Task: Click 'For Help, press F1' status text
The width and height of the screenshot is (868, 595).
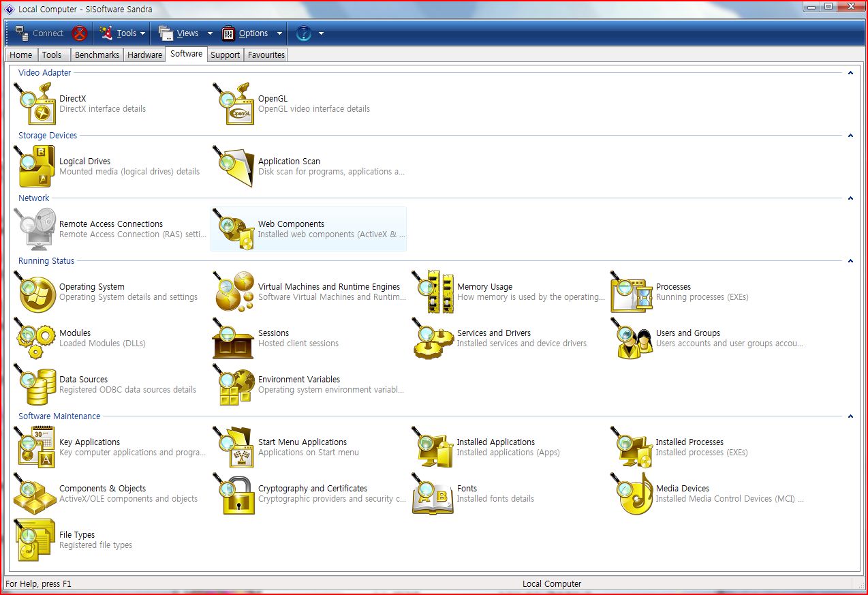Action: click(38, 584)
